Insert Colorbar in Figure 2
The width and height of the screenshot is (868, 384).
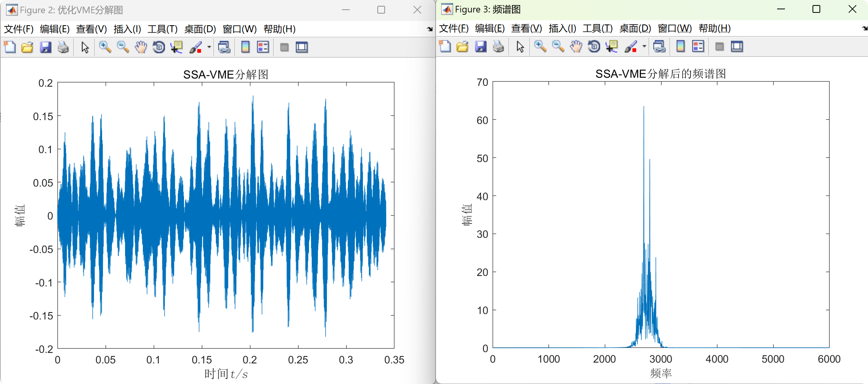(245, 47)
